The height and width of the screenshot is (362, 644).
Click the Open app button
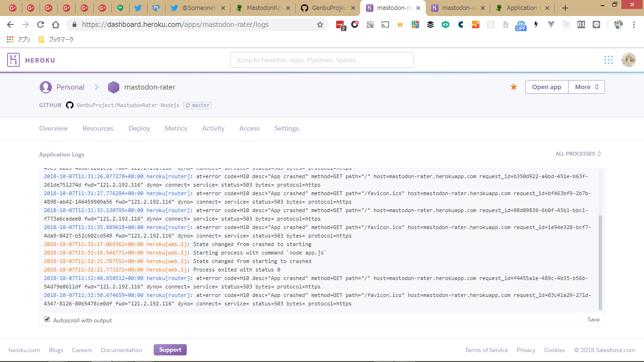coord(546,87)
